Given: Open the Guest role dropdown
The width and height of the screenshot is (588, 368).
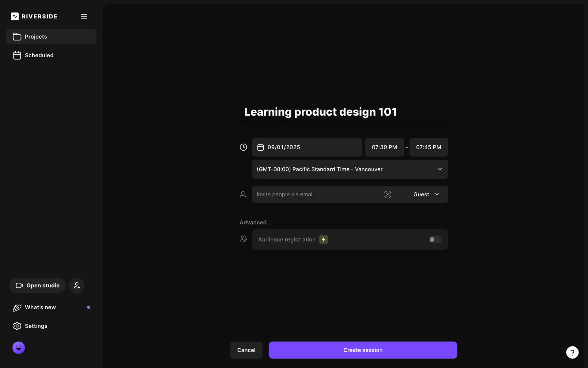Looking at the screenshot, I should pos(426,194).
